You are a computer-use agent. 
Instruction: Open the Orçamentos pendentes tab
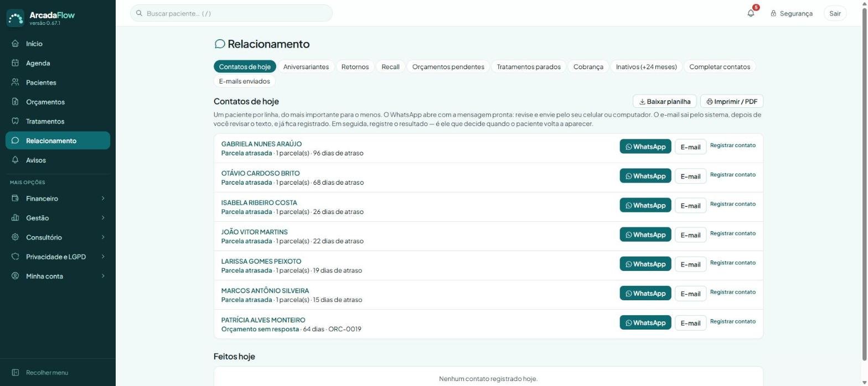click(x=448, y=67)
